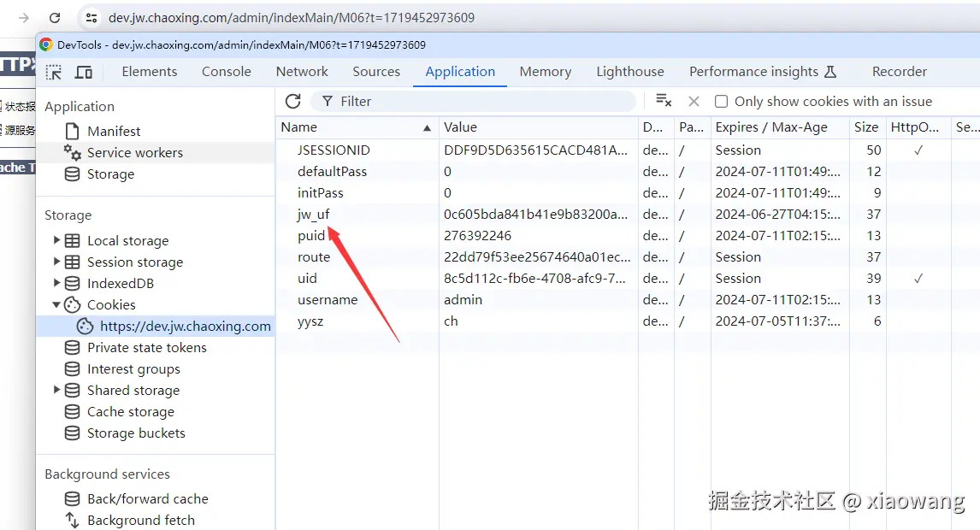The width and height of the screenshot is (980, 530).
Task: Select the puid cookie row
Action: click(x=628, y=236)
